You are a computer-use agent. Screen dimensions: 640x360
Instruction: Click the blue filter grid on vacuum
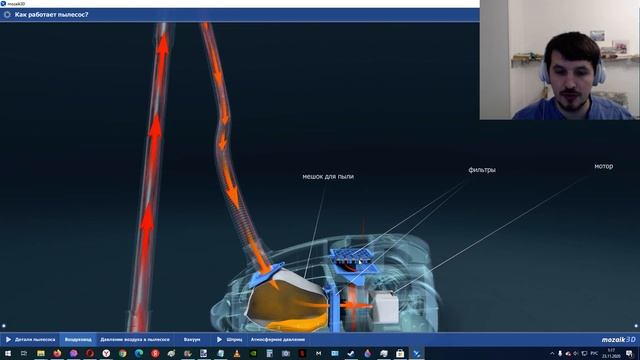[352, 256]
